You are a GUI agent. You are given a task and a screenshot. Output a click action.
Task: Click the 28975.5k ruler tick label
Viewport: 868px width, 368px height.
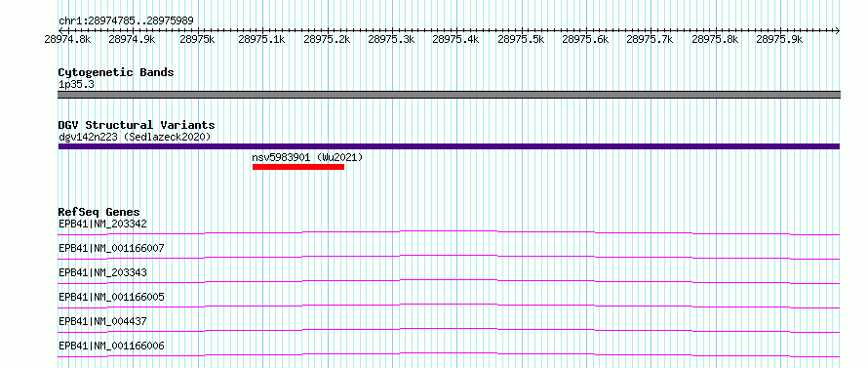(x=521, y=39)
